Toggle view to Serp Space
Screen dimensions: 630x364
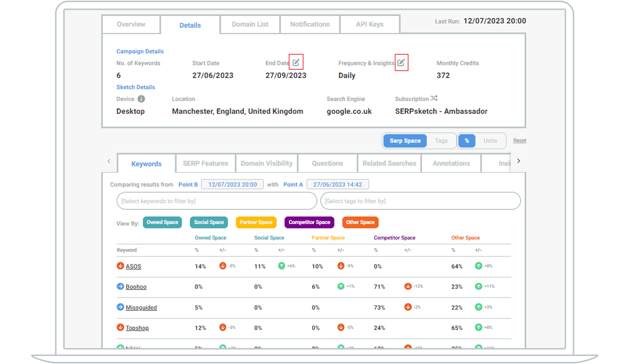(x=405, y=141)
